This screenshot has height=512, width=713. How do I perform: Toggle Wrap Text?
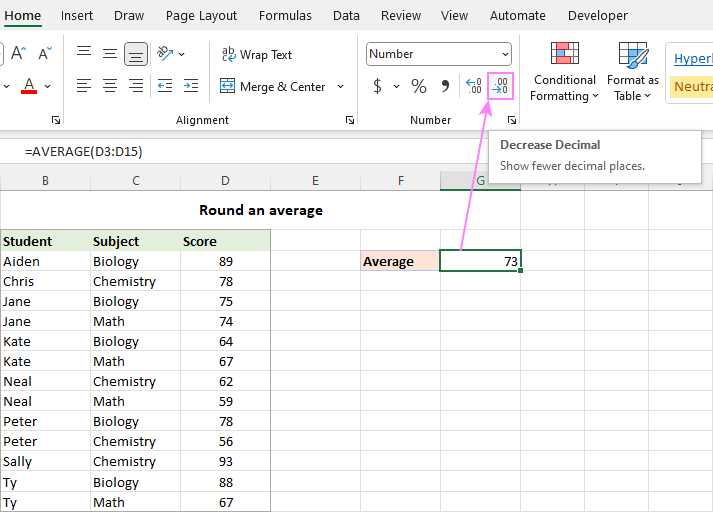256,55
